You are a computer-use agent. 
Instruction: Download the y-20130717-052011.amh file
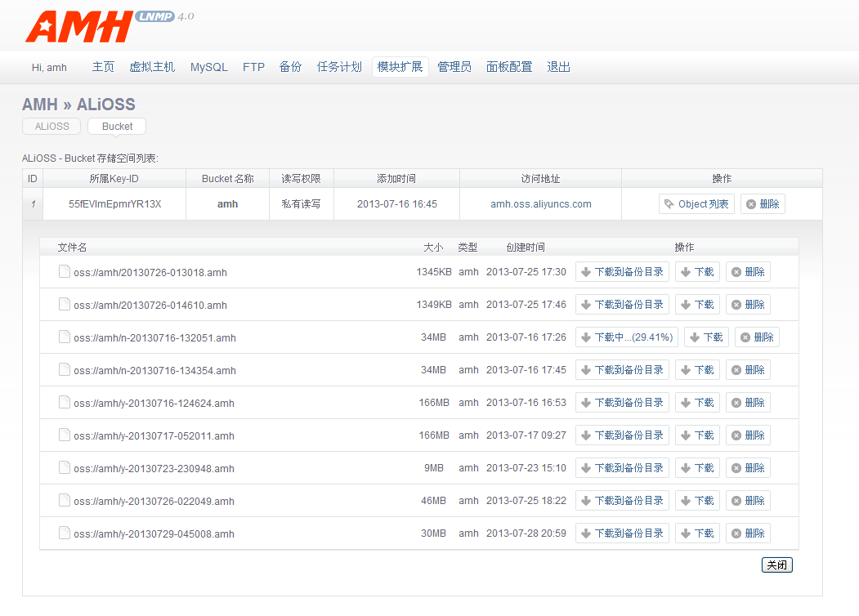point(697,435)
